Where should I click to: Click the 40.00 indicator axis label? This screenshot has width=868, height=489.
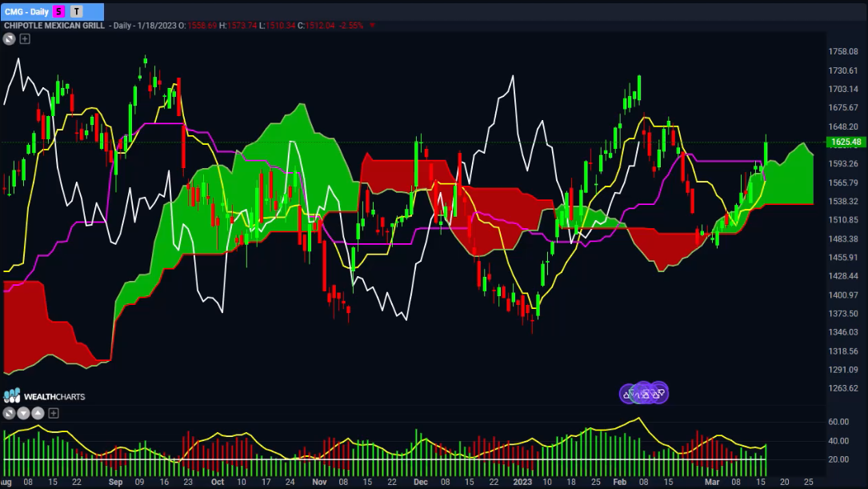coord(838,441)
